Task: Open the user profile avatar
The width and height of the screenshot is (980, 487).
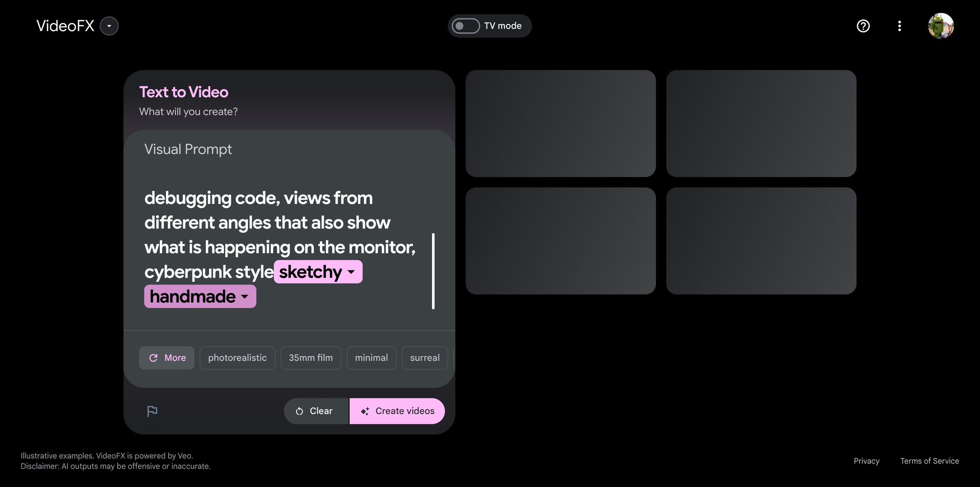Action: 941,26
